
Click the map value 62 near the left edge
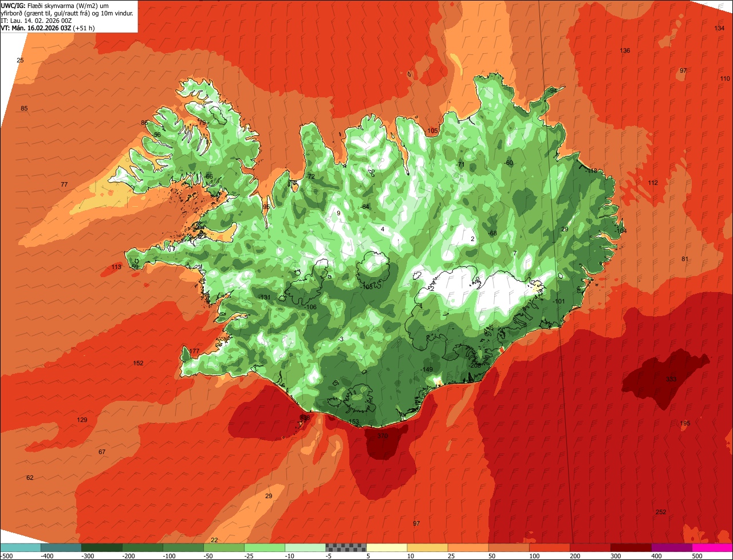[30, 478]
